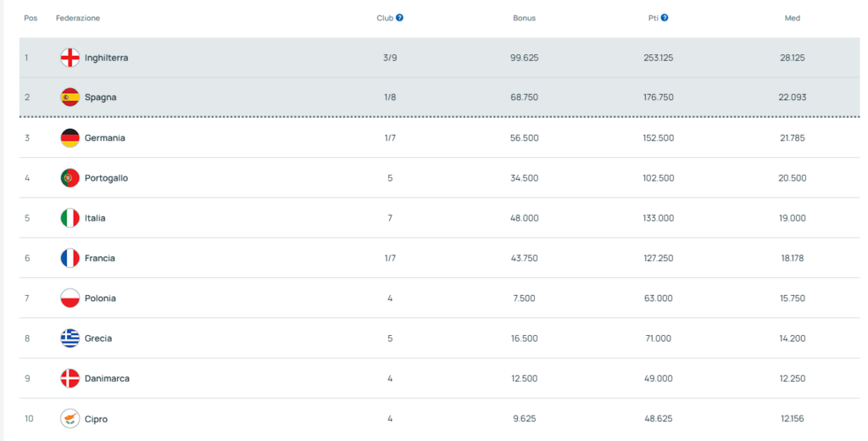Screen dimensions: 868x441
Task: Select Spagna club value 1/8
Action: coord(390,98)
